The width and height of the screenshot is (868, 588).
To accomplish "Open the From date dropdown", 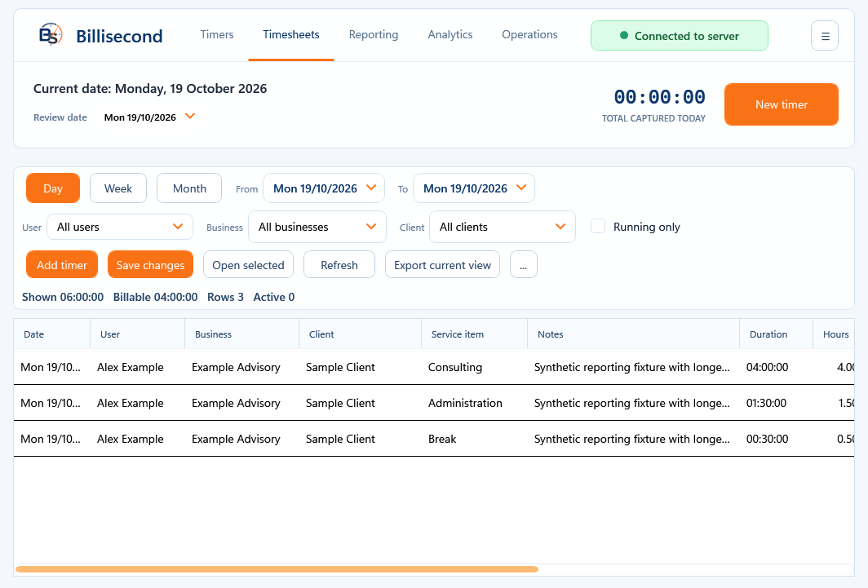I will [x=324, y=188].
